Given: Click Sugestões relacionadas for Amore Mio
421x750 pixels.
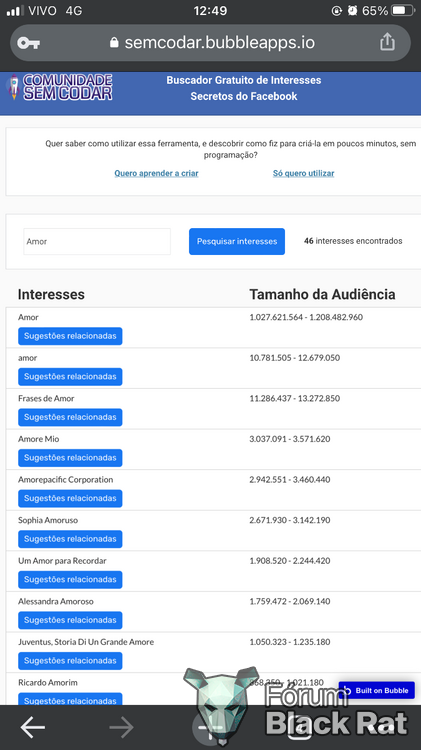Looking at the screenshot, I should [x=70, y=458].
